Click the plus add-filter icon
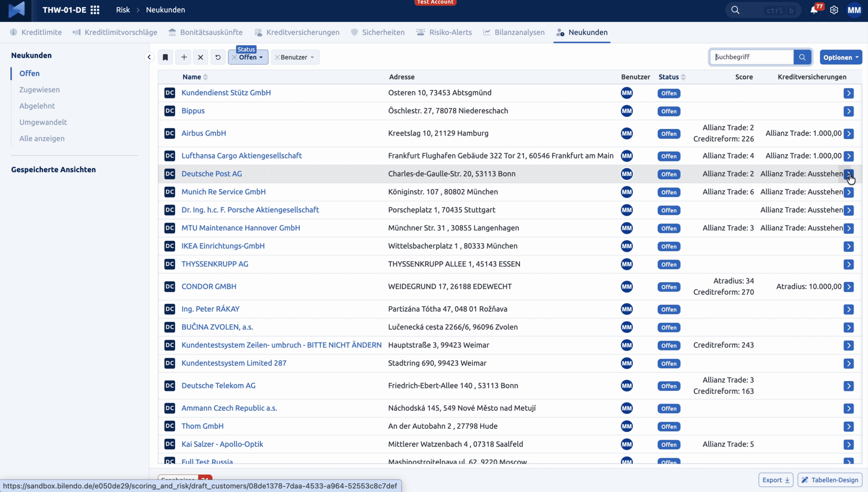Screen dimensions: 868x492 184,57
